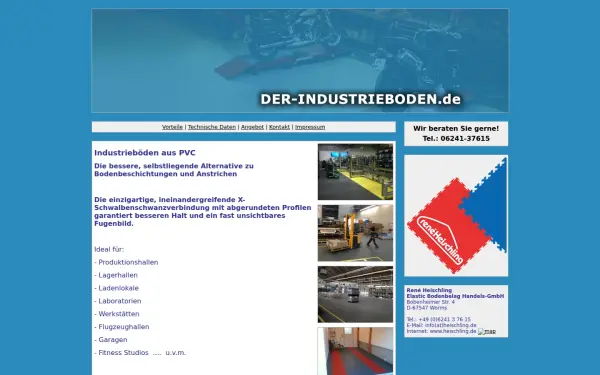Image resolution: width=600 pixels, height=375 pixels.
Task: Open thumbnail showing the yellow forklift
Action: (x=355, y=233)
